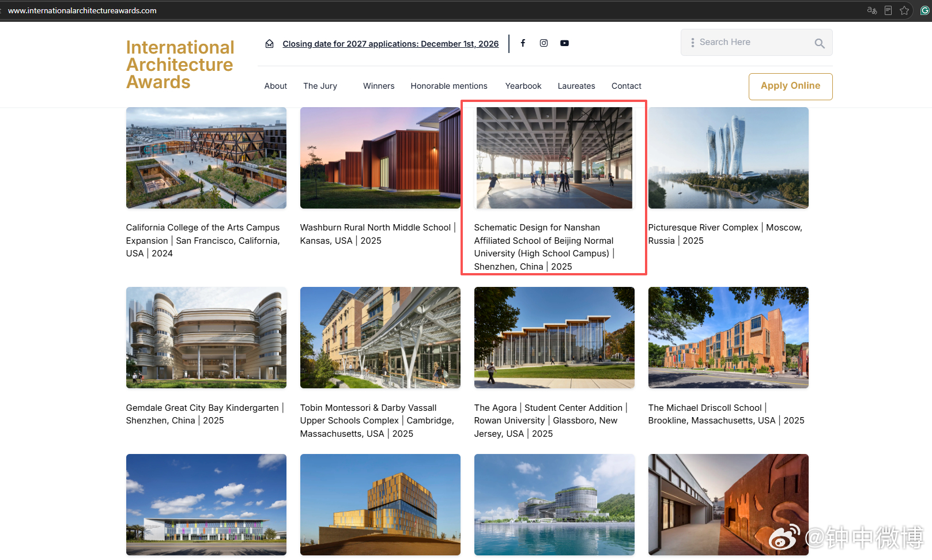Viewport: 932px width, 560px height.
Task: Click the browser reader mode icon
Action: tap(888, 10)
